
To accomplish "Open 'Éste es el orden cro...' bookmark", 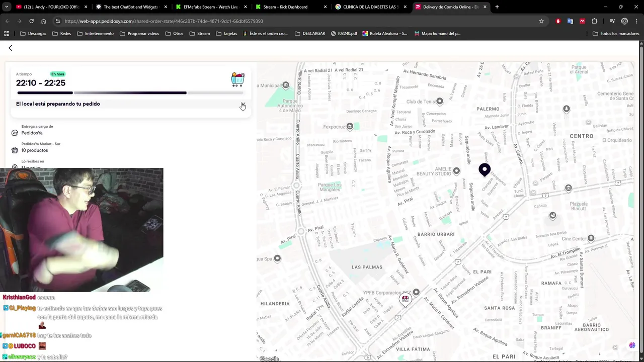I will (x=265, y=34).
